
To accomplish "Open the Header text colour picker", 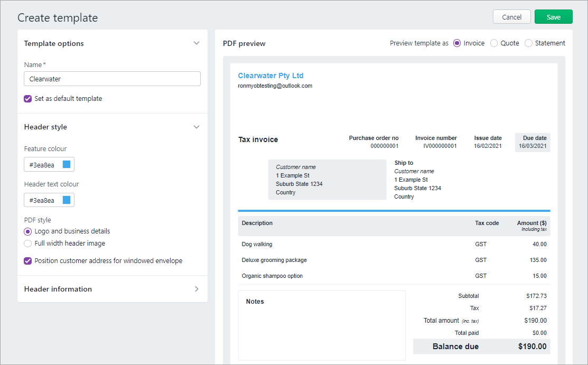I will coord(49,200).
